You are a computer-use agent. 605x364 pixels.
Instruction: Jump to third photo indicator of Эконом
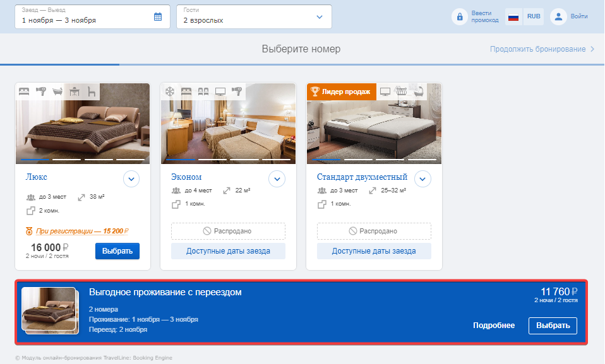[x=244, y=159]
